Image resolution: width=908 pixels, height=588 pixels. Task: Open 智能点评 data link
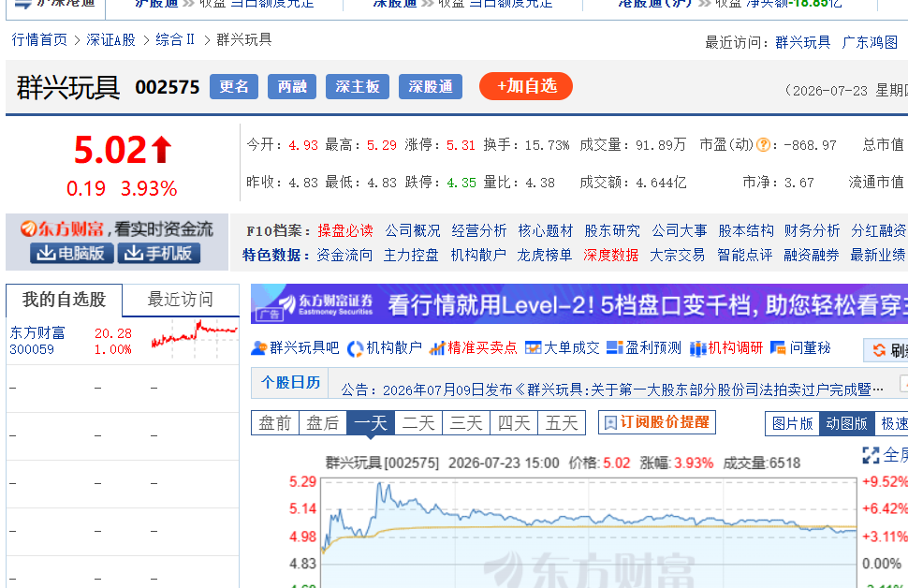pyautogui.click(x=745, y=255)
